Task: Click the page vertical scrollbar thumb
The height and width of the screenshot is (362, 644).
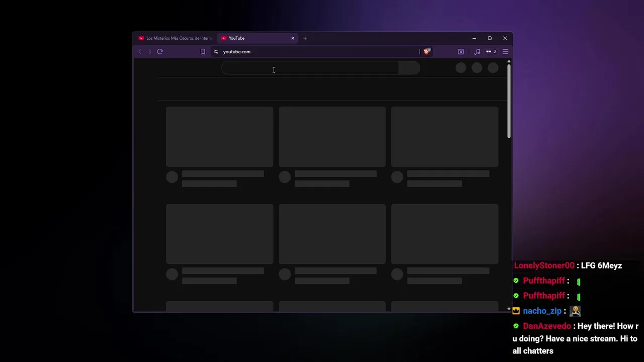Action: [x=509, y=101]
